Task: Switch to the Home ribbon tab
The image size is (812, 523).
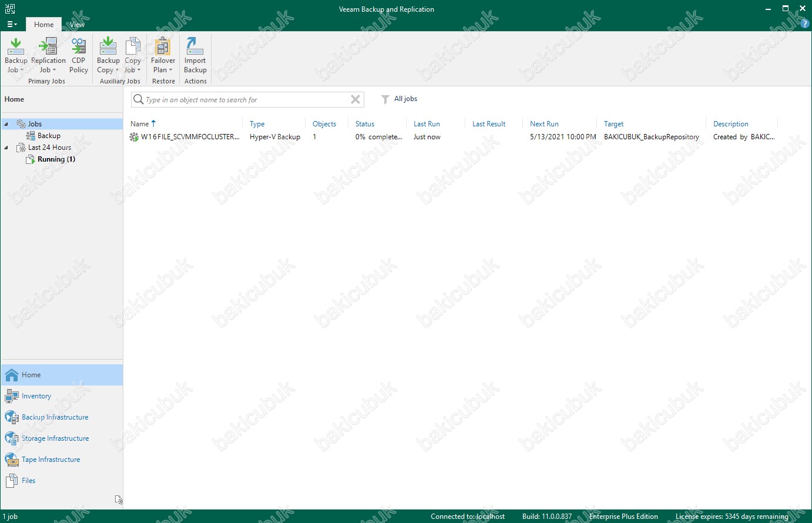Action: tap(43, 25)
